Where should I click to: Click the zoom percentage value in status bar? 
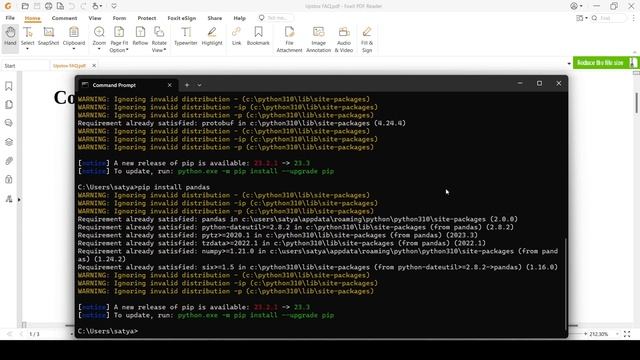(x=598, y=334)
